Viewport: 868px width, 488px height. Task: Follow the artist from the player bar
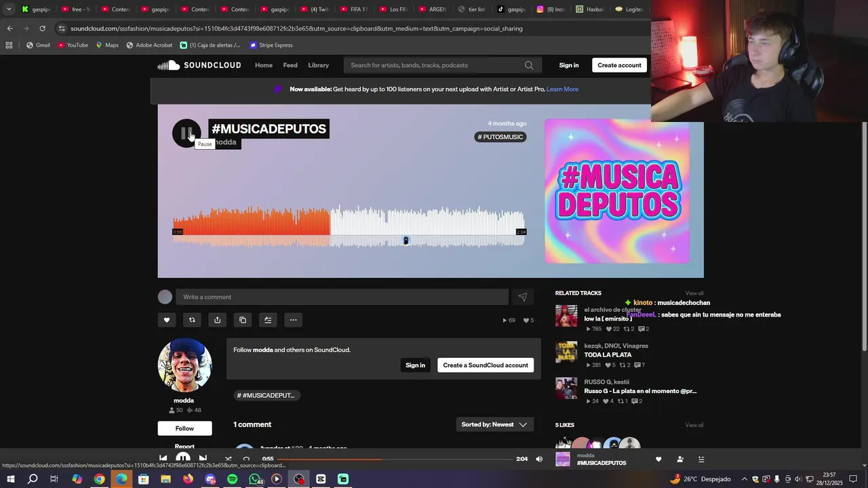(680, 459)
